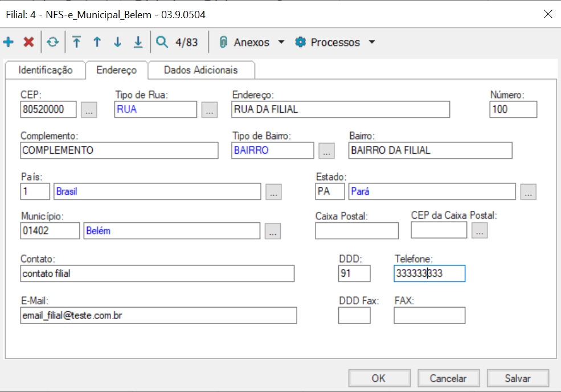The image size is (561, 392).
Task: Focus the Caixa Postal field
Action: coord(357,231)
